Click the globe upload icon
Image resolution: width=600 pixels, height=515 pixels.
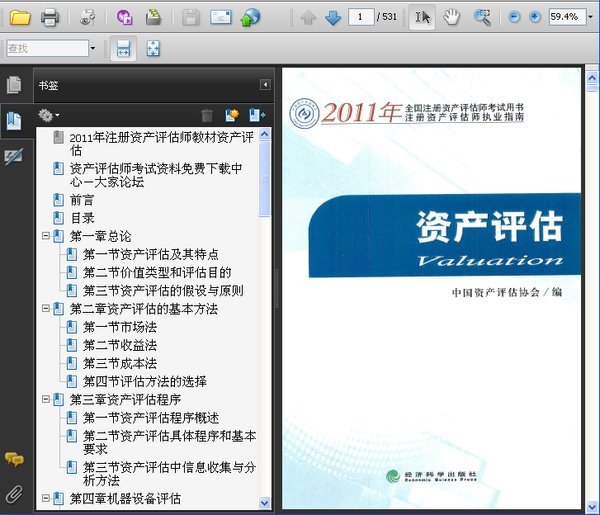250,17
